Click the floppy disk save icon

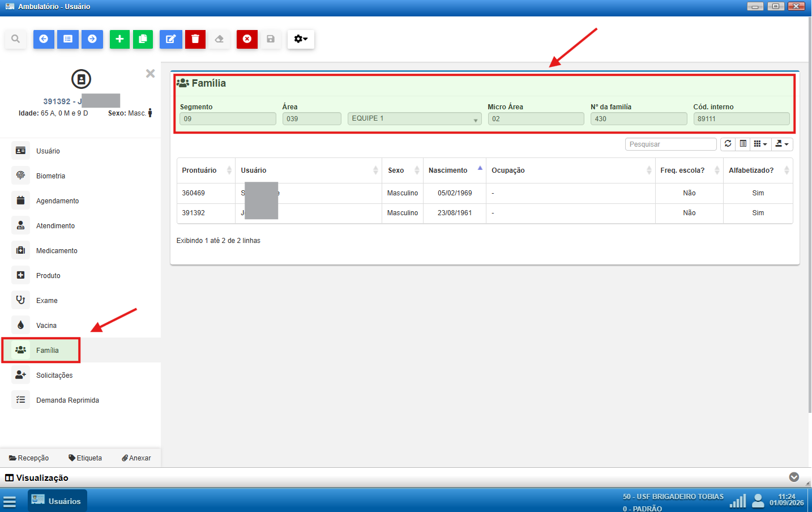pyautogui.click(x=271, y=39)
